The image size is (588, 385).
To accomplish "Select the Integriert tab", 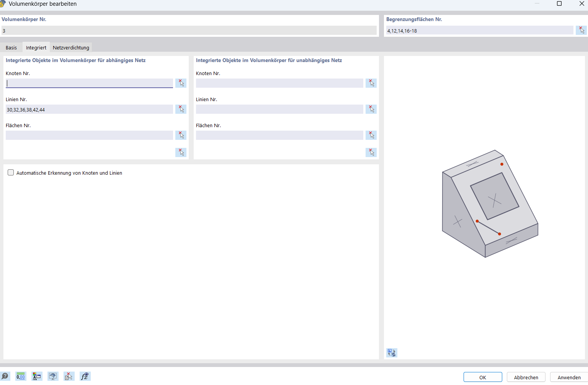I will (x=36, y=48).
